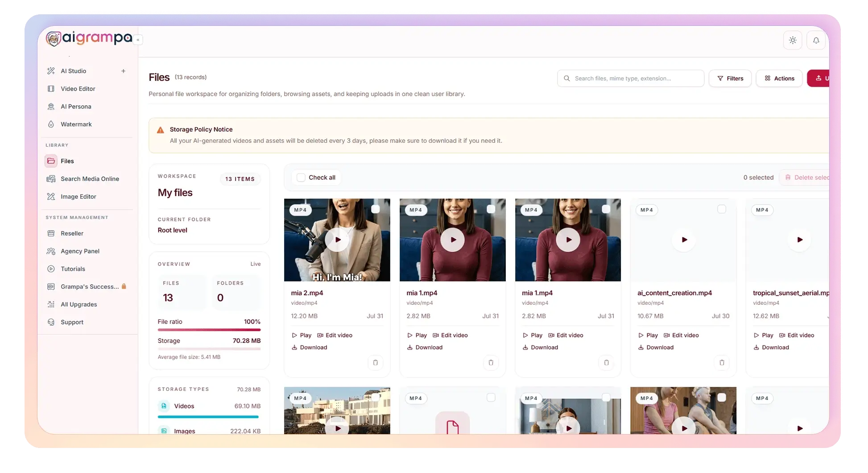Open Support from the sidebar
This screenshot has width=868, height=473.
[72, 322]
